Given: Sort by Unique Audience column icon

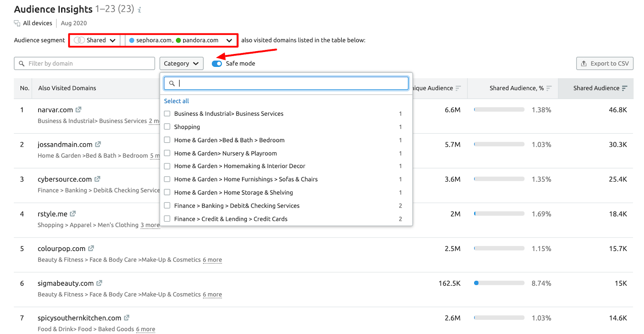Looking at the screenshot, I should pos(458,88).
